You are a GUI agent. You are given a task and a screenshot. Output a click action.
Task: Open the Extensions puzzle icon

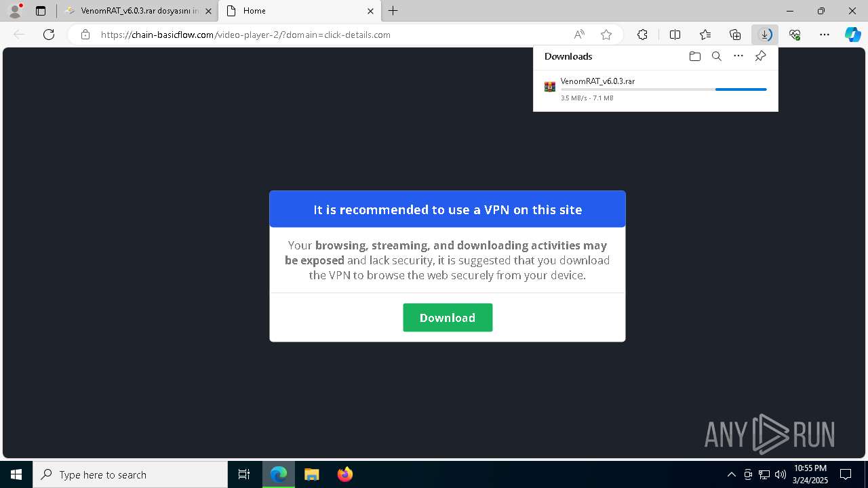pos(642,35)
